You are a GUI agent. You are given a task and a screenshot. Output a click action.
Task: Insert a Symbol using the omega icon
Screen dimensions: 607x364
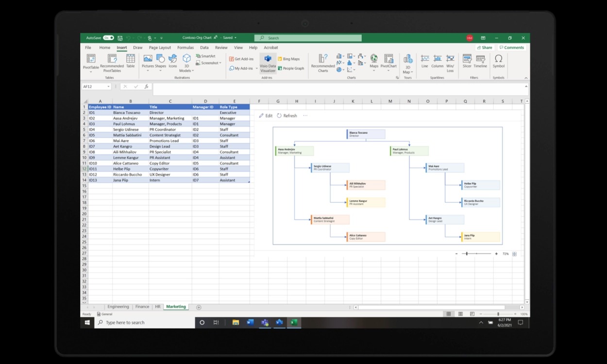[498, 61]
